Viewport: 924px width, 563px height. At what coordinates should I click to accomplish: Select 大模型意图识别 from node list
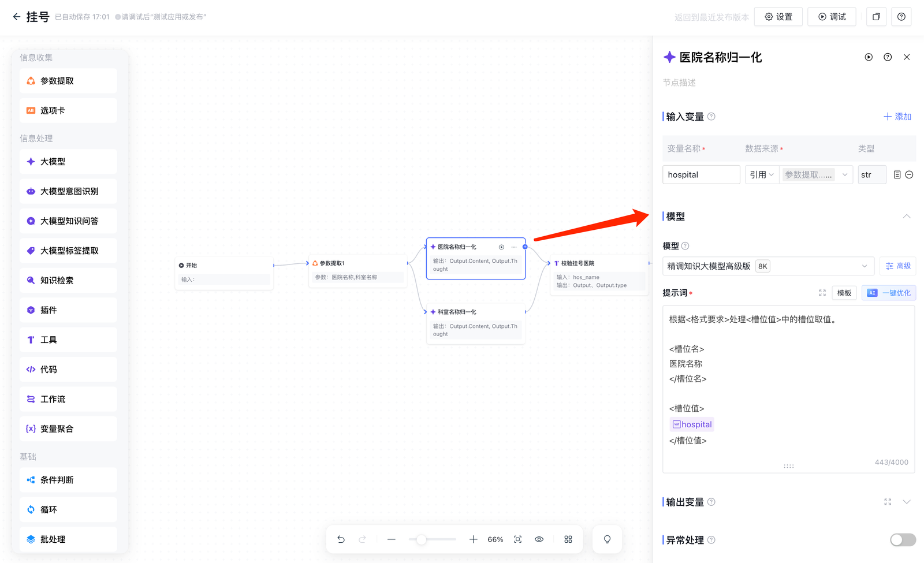tap(68, 192)
